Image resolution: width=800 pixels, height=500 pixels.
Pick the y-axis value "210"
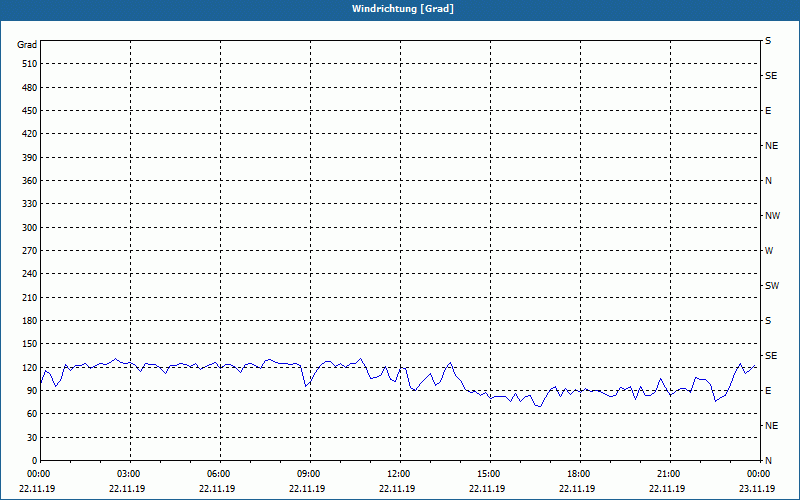30,297
